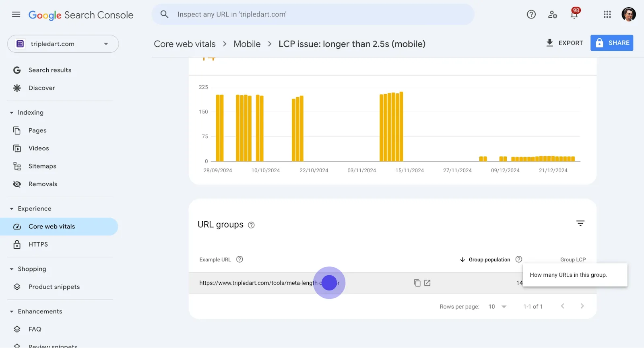Go to Search results
This screenshot has width=644, height=348.
click(x=50, y=70)
